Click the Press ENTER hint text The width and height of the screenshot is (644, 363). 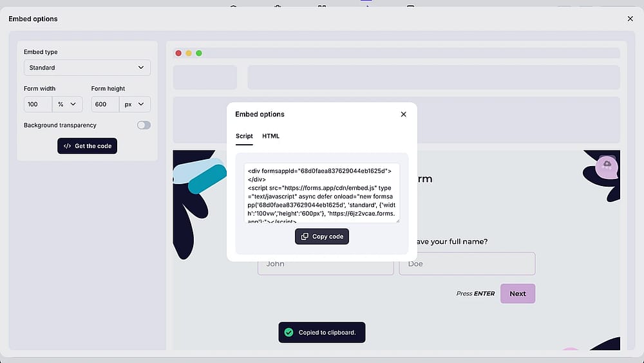475,293
